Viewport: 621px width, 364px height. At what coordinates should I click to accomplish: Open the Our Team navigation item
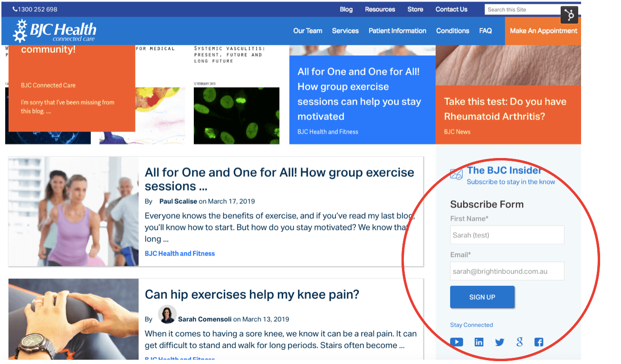(x=308, y=31)
